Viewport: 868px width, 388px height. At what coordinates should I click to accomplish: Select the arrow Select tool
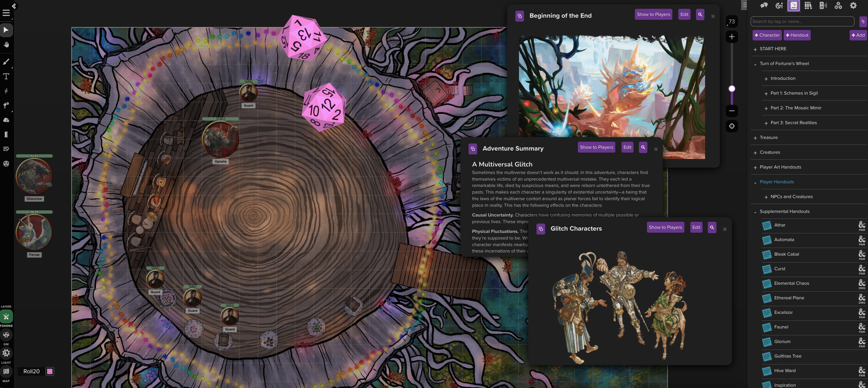tap(6, 30)
